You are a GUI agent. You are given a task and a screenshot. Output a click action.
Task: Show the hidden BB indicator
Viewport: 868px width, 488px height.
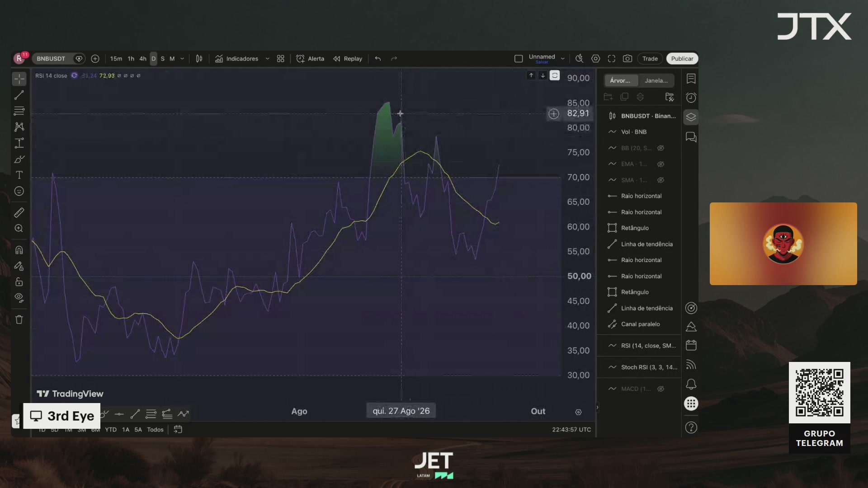point(660,148)
